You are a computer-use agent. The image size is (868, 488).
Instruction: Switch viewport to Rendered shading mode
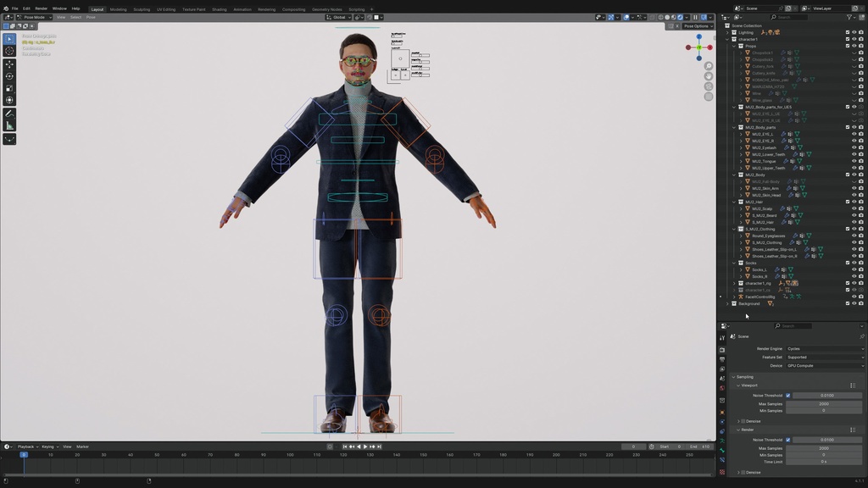[x=680, y=17]
